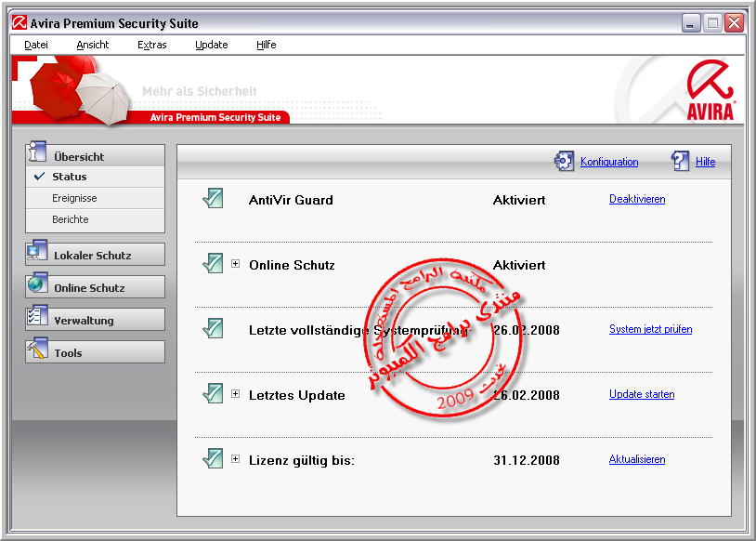Click the Aktiviert text for AntiVir Guard
Image resolution: width=756 pixels, height=541 pixels.
tap(519, 200)
